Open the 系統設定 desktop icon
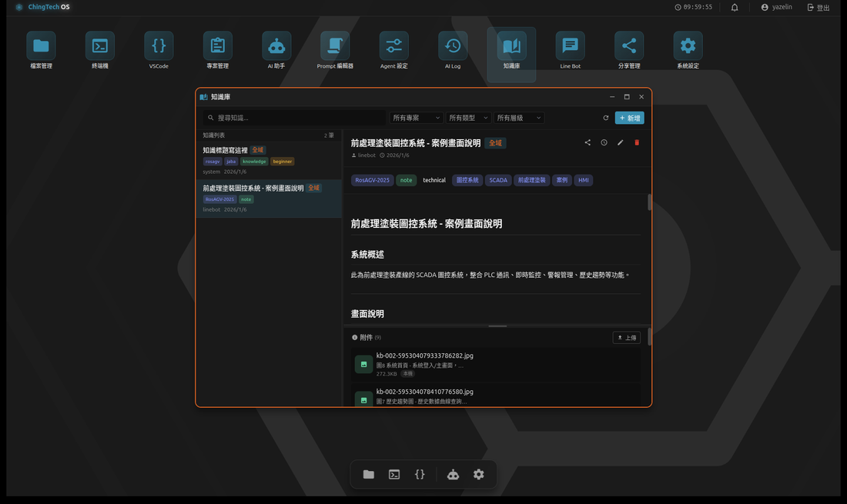This screenshot has height=504, width=847. 688,50
